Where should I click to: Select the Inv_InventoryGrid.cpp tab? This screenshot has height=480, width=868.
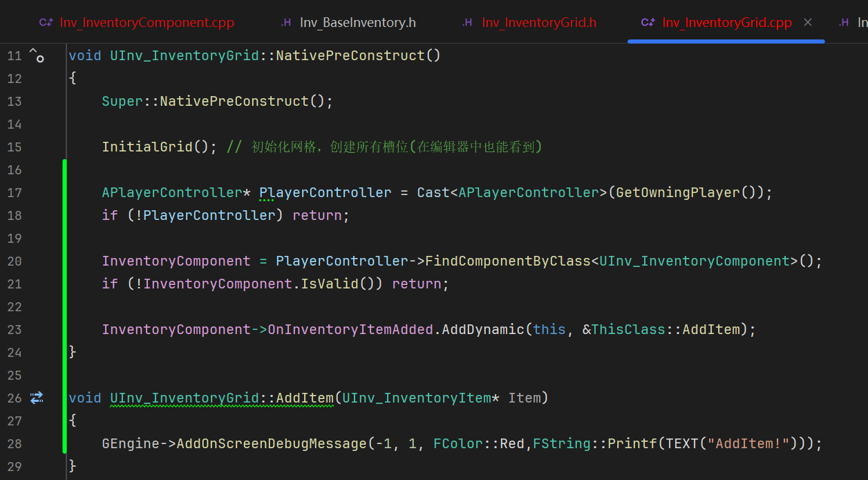[726, 23]
